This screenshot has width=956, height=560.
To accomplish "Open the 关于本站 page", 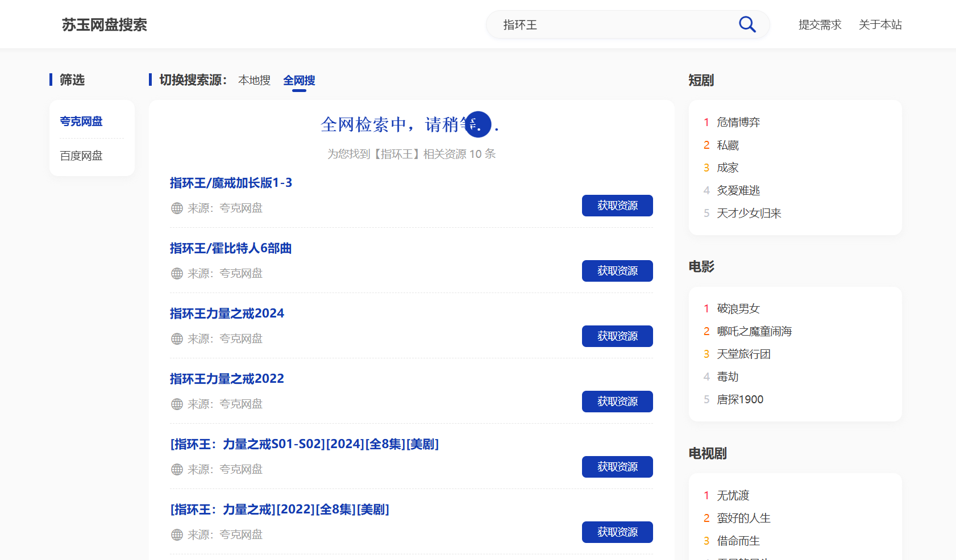I will (880, 25).
